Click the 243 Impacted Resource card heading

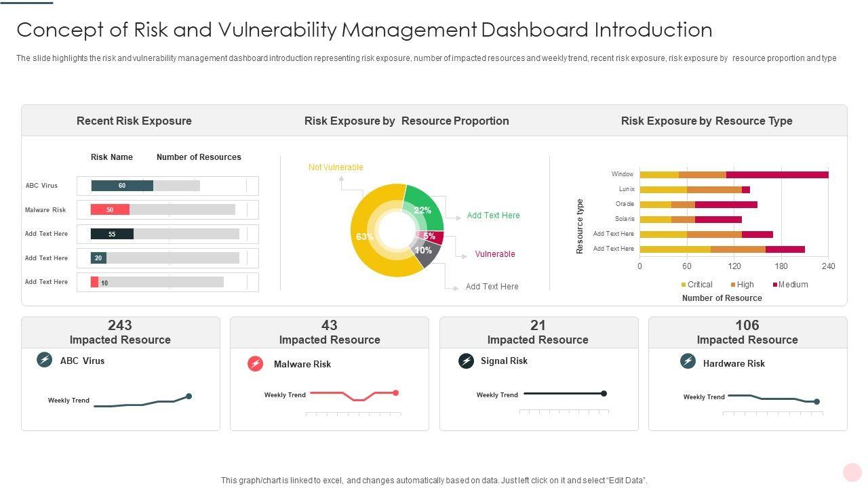point(120,332)
